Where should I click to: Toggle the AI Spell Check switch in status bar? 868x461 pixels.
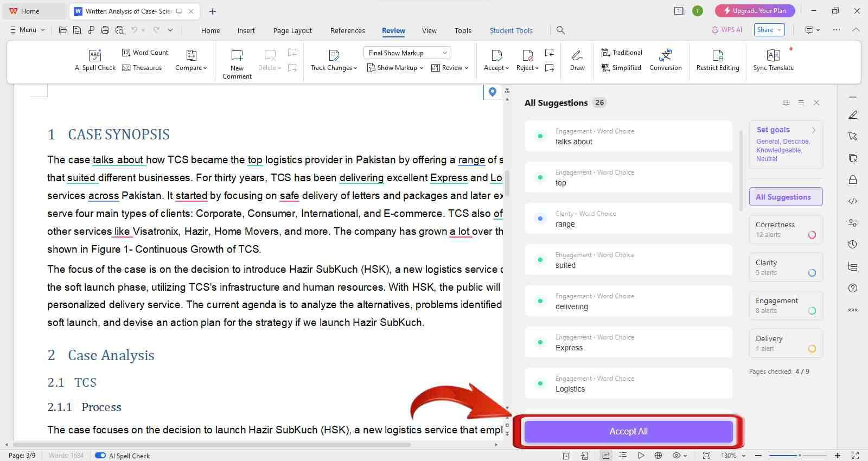pyautogui.click(x=100, y=456)
